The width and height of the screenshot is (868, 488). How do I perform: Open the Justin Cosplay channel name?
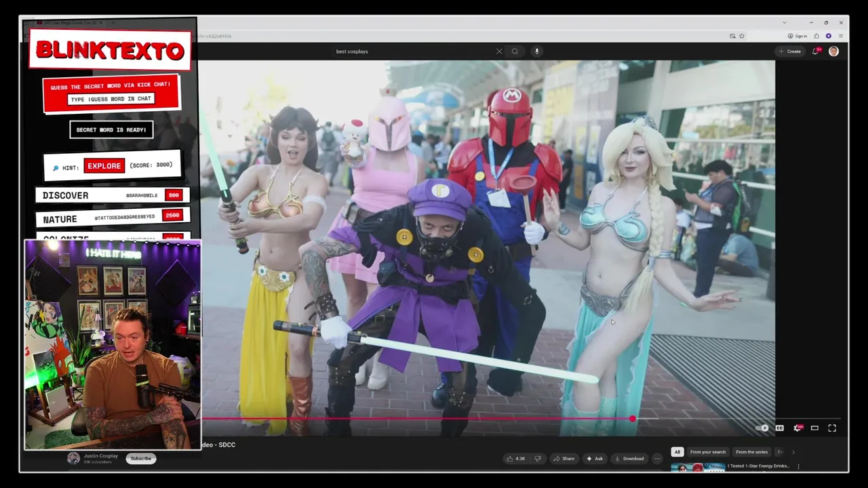point(100,455)
